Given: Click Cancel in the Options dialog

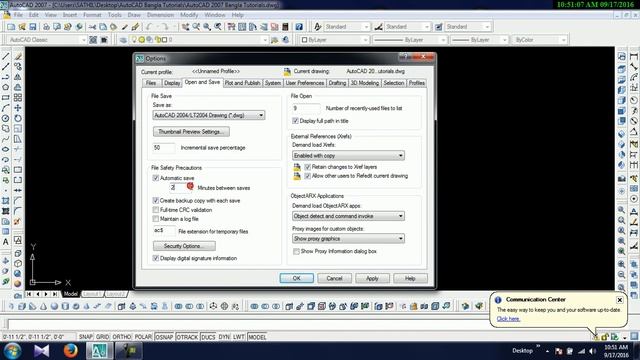Looking at the screenshot, I should [x=334, y=278].
